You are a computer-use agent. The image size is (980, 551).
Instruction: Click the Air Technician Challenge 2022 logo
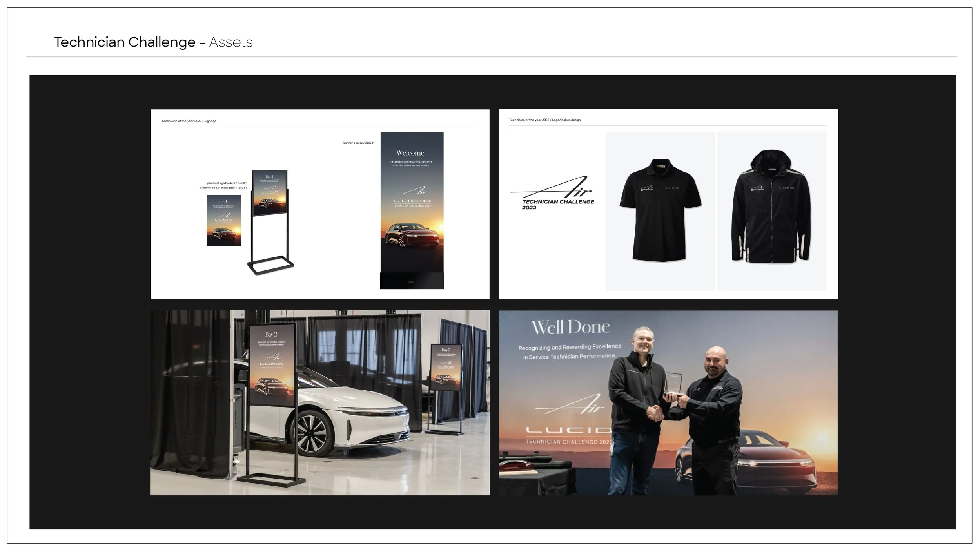[x=553, y=194]
